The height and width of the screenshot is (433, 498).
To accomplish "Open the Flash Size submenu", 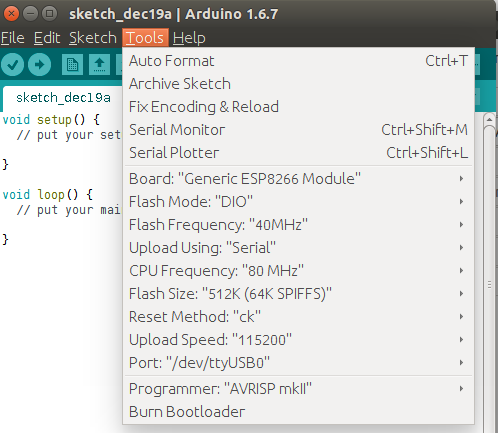I will coord(298,294).
